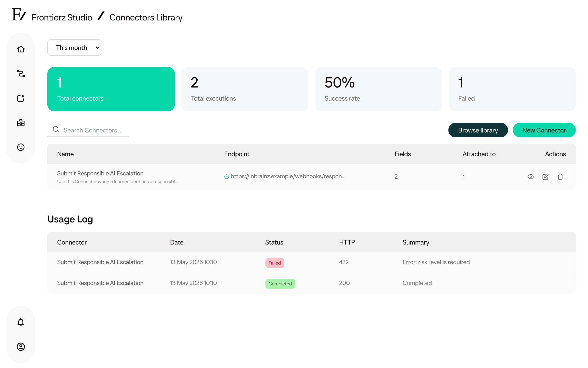Click the Summary column header
Viewport: 588px width, 368px height.
pyautogui.click(x=415, y=242)
